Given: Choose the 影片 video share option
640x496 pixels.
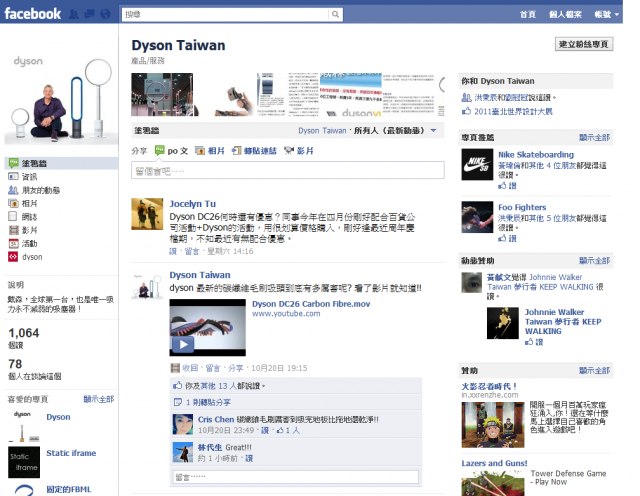Looking at the screenshot, I should [299, 151].
